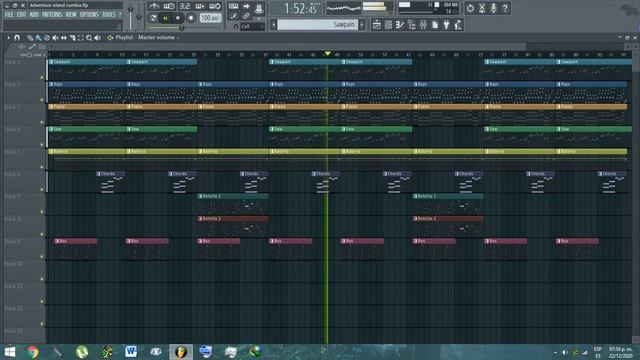640x360 pixels.
Task: Select the playlist Slip tool
Action: [x=64, y=38]
